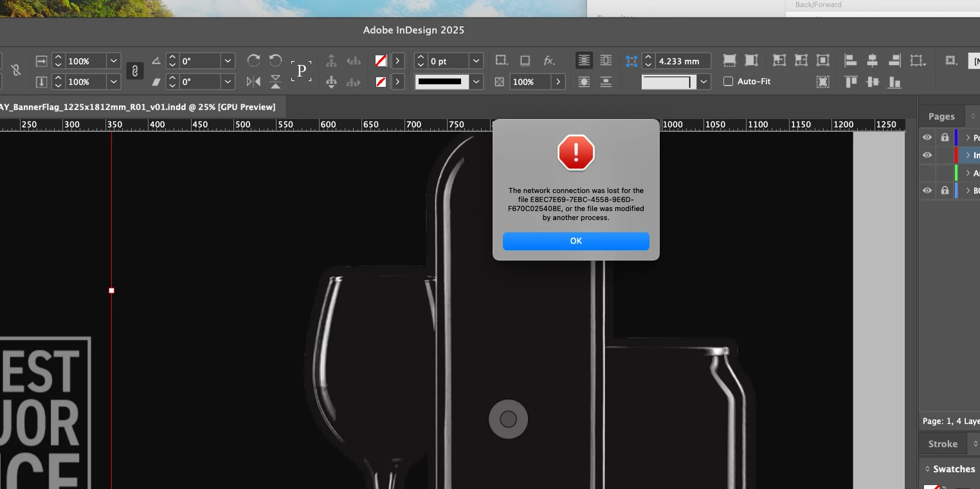Open the Stroke panel tab

tap(943, 444)
